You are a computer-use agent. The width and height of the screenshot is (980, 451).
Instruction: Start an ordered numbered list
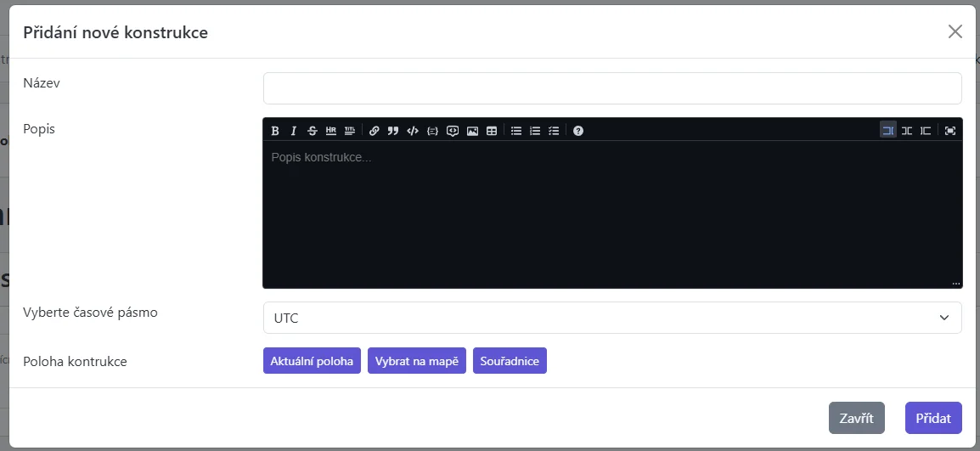coord(535,131)
